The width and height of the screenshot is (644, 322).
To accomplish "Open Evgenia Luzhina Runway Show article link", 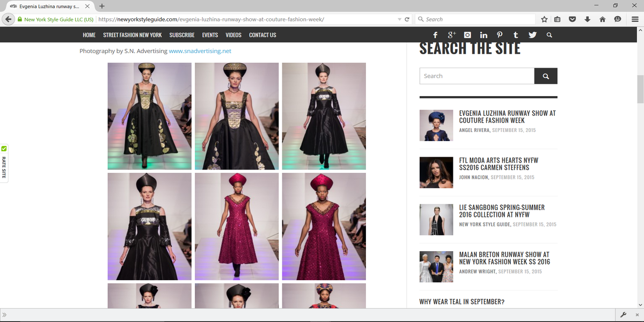I will 507,117.
